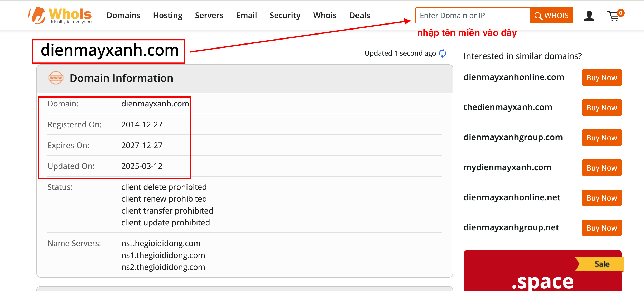This screenshot has width=644, height=291.
Task: Click status client transfer prohibited
Action: (167, 211)
